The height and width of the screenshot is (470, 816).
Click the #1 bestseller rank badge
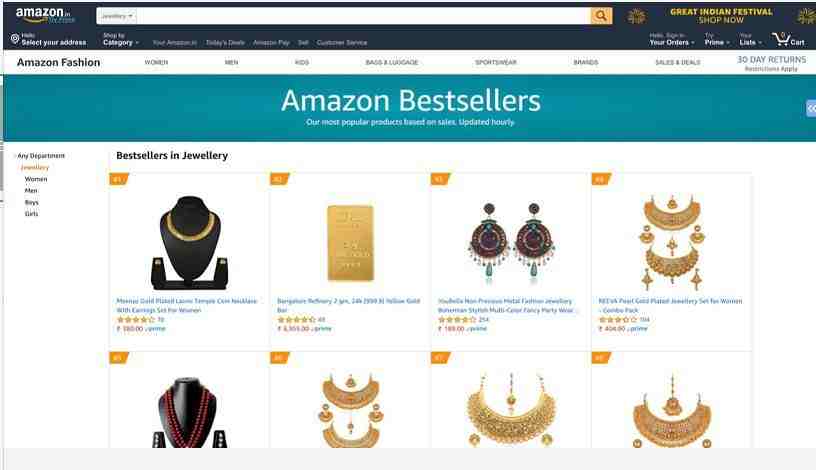coord(119,179)
